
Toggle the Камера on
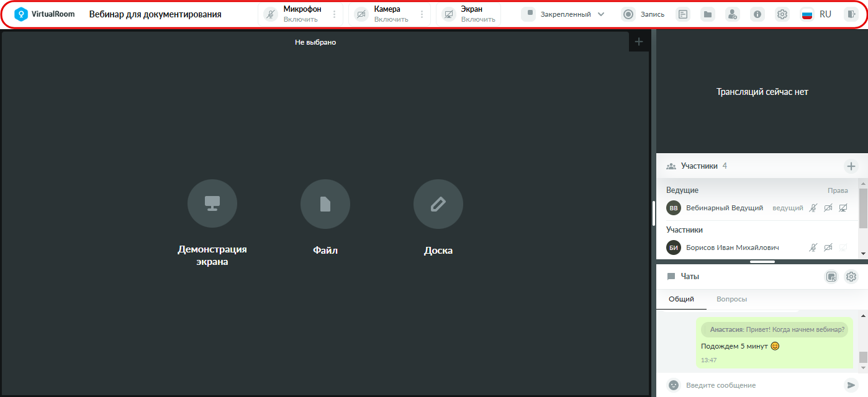pyautogui.click(x=361, y=14)
